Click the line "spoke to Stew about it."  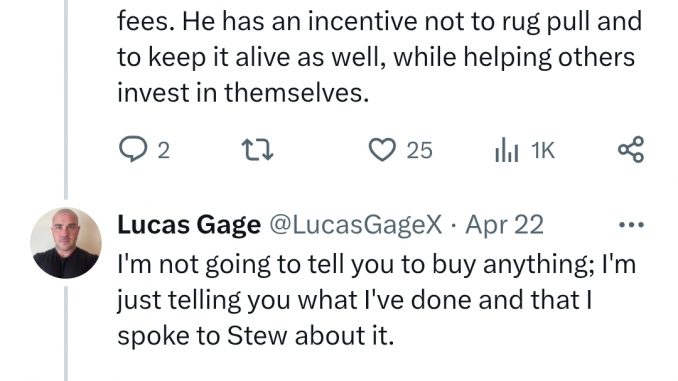tap(256, 336)
